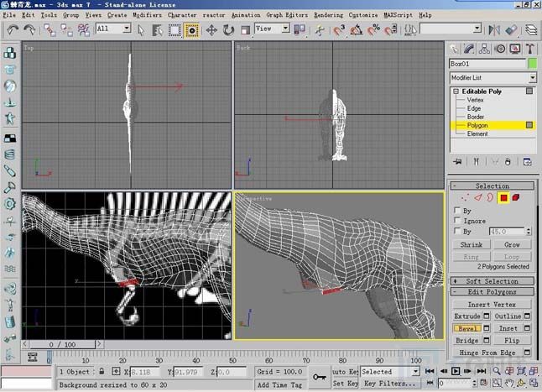Switch to the Utilities hammer panel tab
The width and height of the screenshot is (542, 392).
click(x=530, y=49)
